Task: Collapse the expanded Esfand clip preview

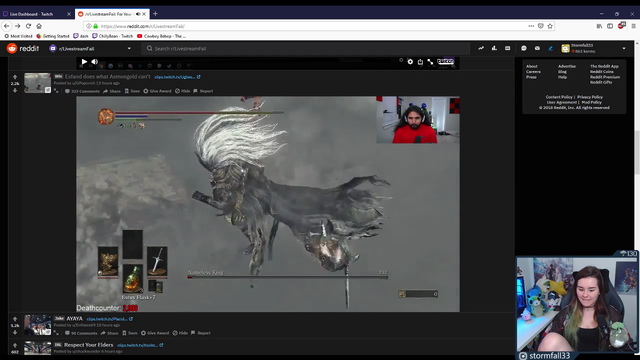Action: click(x=56, y=91)
